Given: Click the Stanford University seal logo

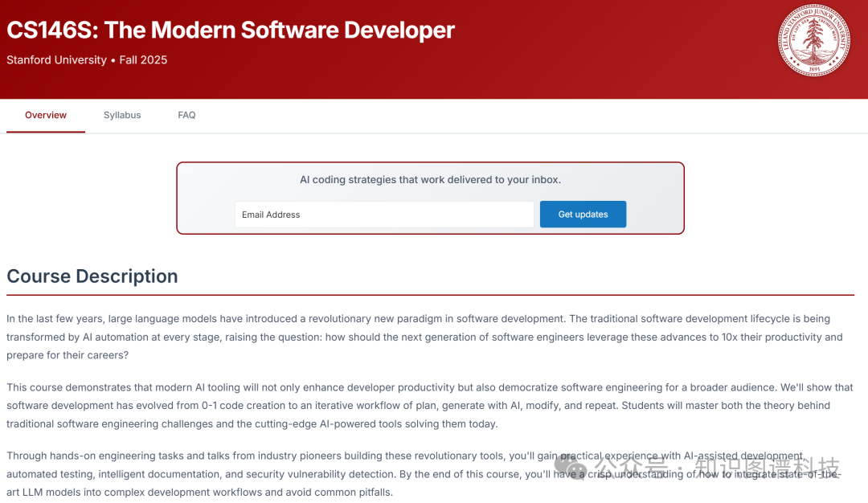Looking at the screenshot, I should tap(813, 40).
